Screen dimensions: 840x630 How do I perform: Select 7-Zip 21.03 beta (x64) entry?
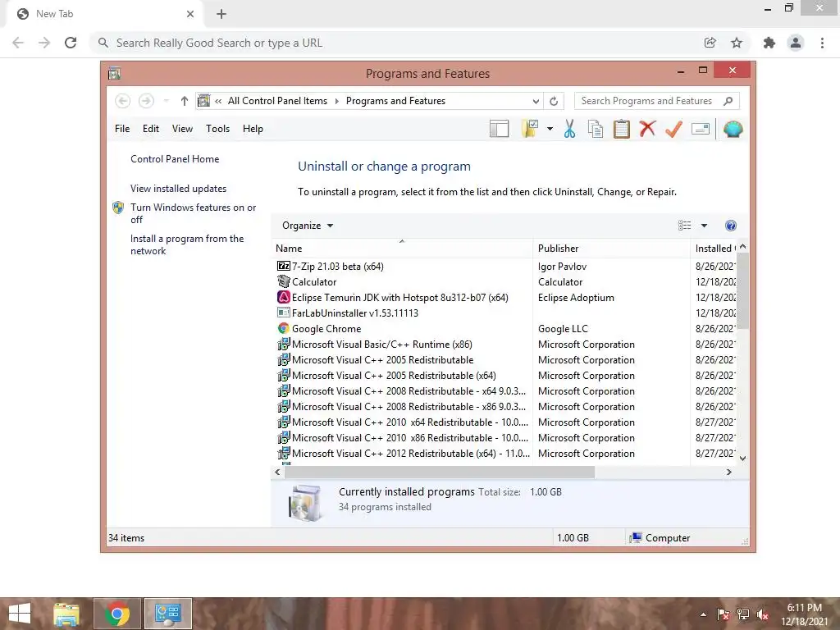[x=337, y=267]
